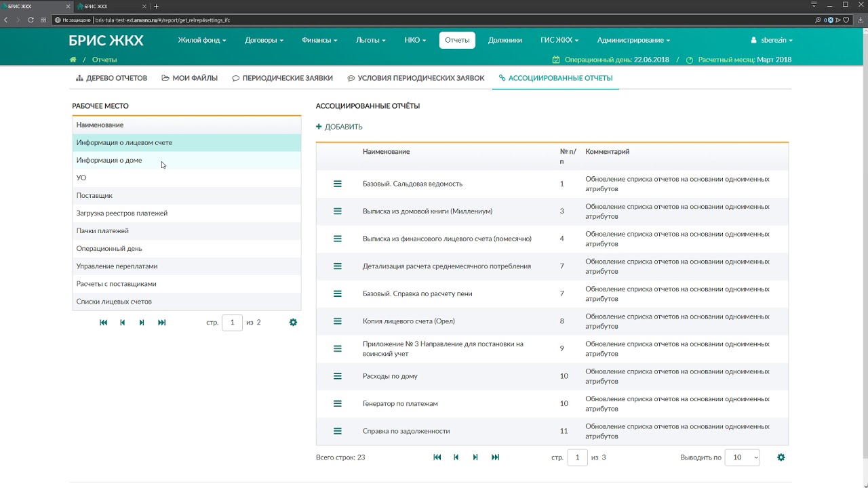The image size is (868, 488).
Task: Click Добавить to add associated report
Action: (x=339, y=127)
